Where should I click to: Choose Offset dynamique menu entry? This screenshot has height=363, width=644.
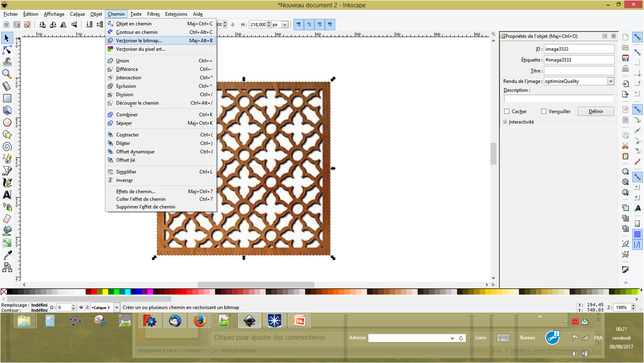coord(160,152)
